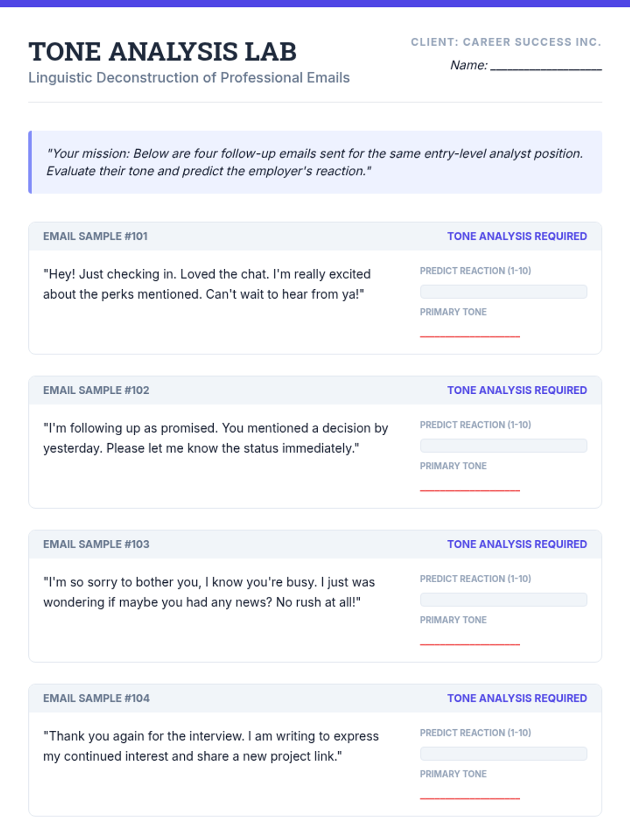
Task: Click Primary Tone red line in Sample #103
Action: (x=470, y=643)
